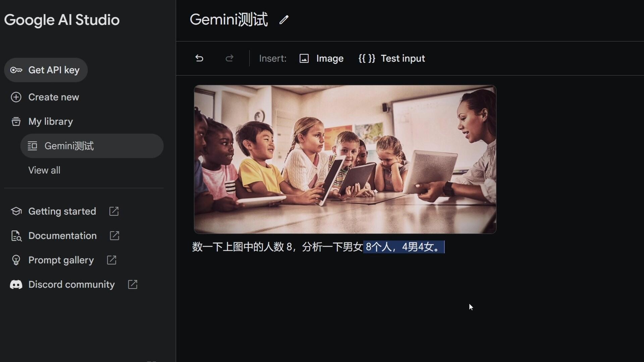
Task: Open View all library items
Action: coord(44,170)
